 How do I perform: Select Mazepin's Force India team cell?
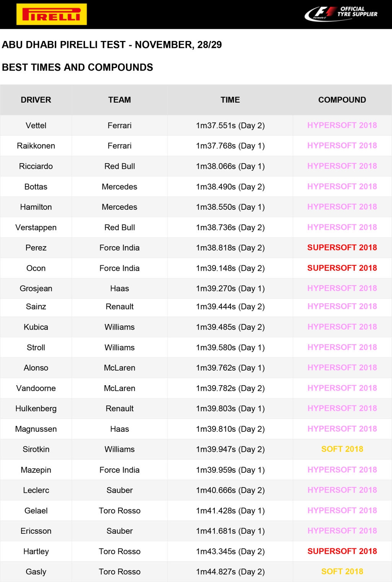119,470
